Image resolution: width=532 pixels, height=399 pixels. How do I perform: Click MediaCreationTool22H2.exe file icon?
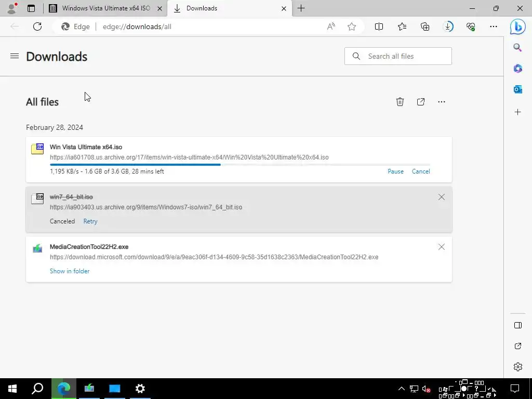[x=37, y=248]
